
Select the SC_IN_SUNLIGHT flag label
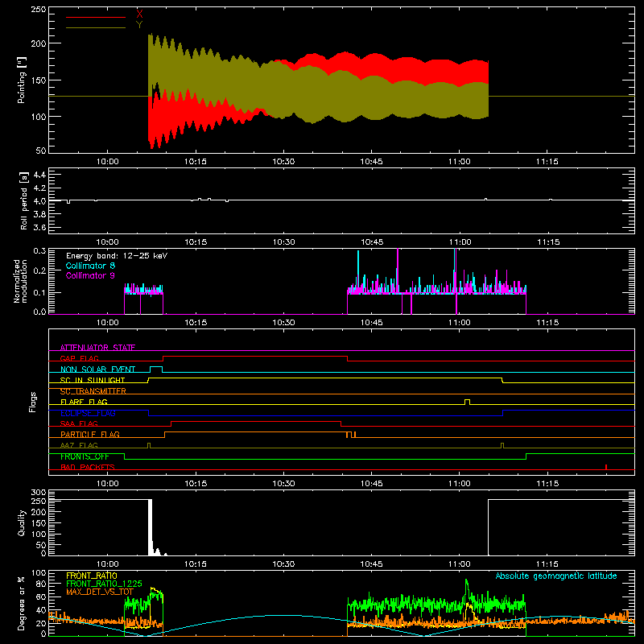coord(93,380)
